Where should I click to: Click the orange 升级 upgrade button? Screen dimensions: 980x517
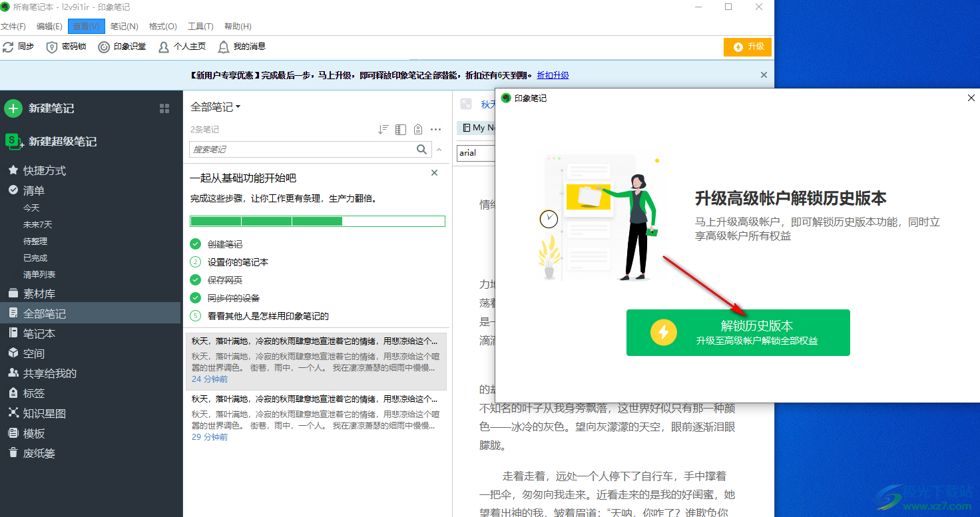click(x=748, y=47)
